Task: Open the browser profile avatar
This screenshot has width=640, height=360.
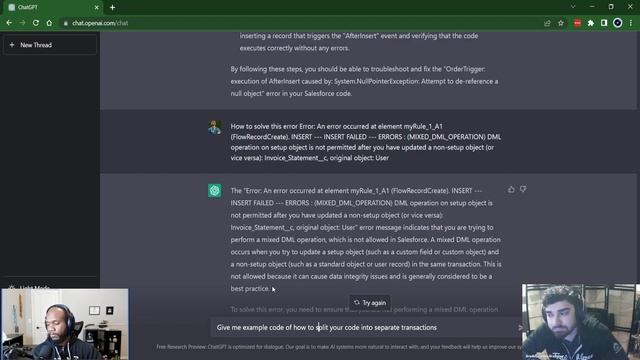Action: [618, 23]
